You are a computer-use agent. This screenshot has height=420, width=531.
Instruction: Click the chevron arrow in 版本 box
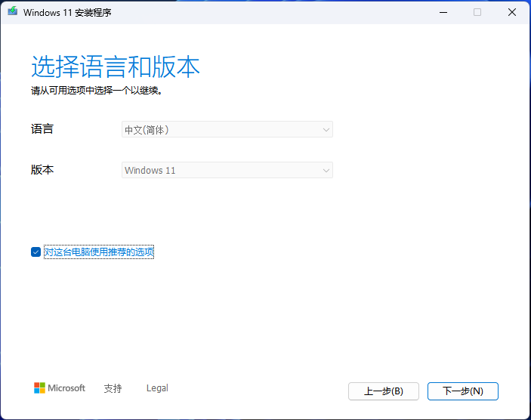[326, 171]
